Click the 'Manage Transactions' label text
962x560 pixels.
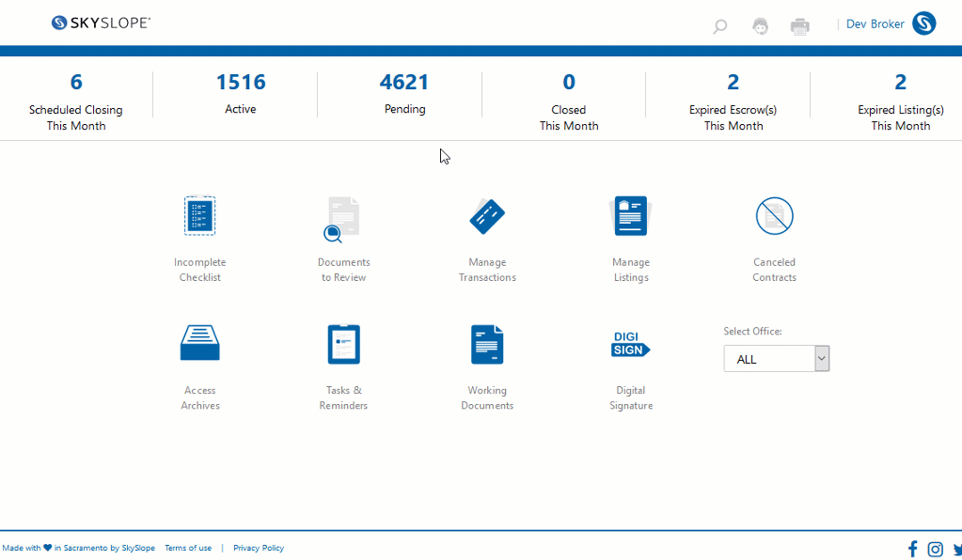pyautogui.click(x=487, y=270)
